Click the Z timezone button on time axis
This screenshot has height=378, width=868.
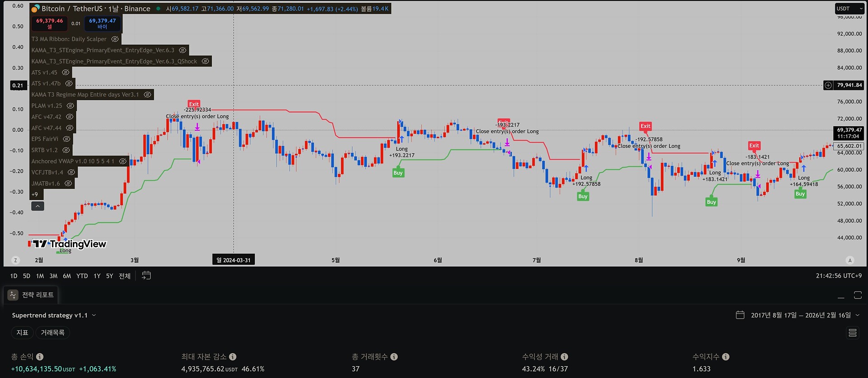16,260
